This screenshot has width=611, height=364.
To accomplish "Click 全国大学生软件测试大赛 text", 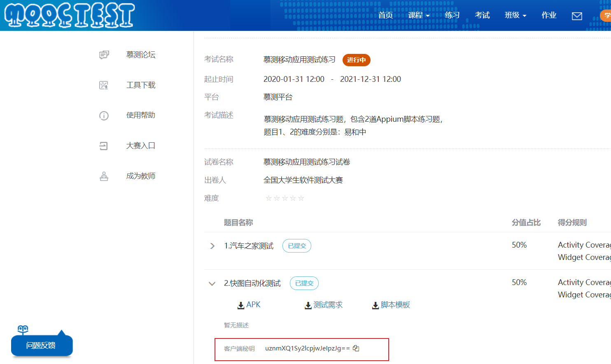I will coord(303,180).
